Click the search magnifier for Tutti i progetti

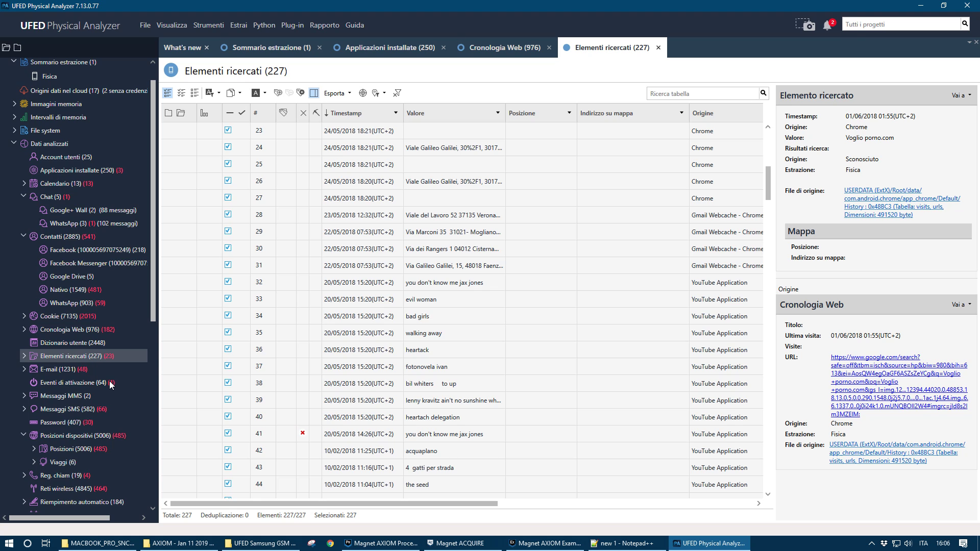point(965,24)
